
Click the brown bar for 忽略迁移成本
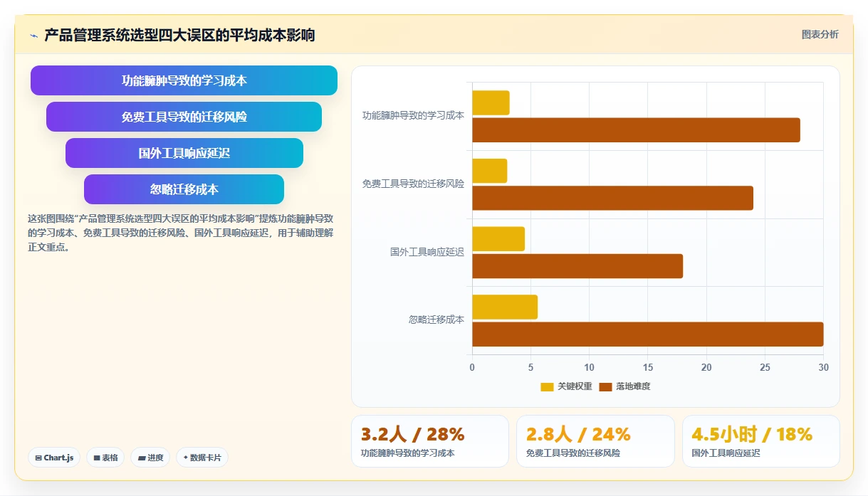(648, 334)
